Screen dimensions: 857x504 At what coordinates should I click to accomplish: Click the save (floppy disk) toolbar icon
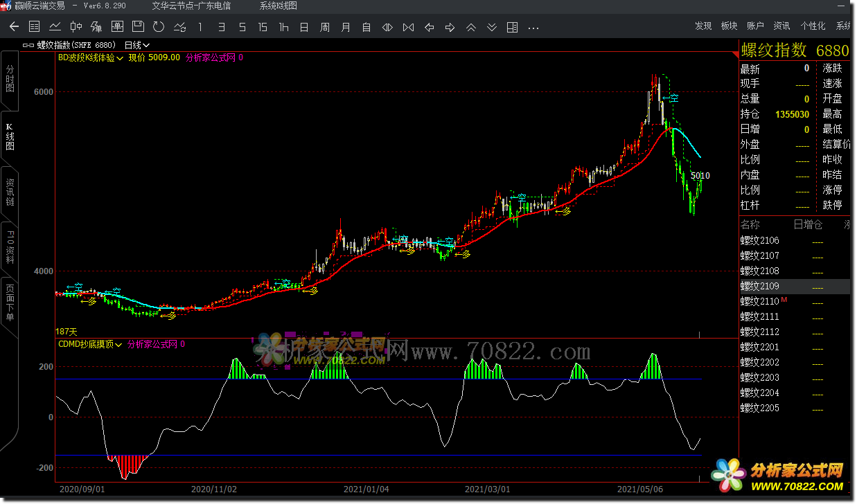pyautogui.click(x=138, y=27)
